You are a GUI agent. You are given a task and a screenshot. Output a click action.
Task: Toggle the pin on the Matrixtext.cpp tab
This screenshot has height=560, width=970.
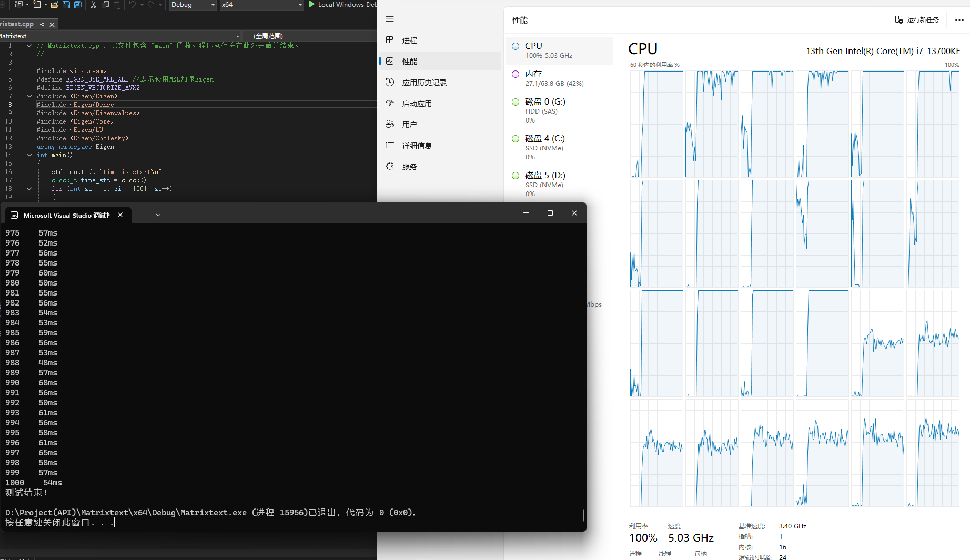[42, 24]
